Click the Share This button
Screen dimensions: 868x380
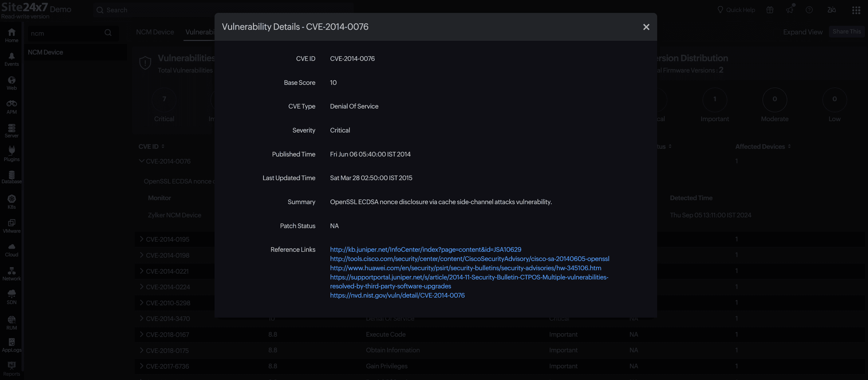point(847,31)
